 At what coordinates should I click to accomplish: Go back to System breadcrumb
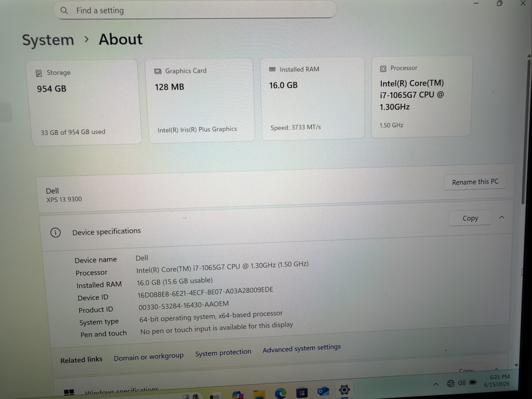pos(48,40)
